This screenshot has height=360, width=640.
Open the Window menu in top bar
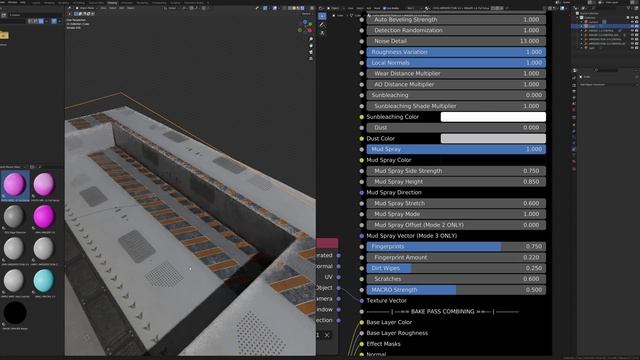pos(12,3)
